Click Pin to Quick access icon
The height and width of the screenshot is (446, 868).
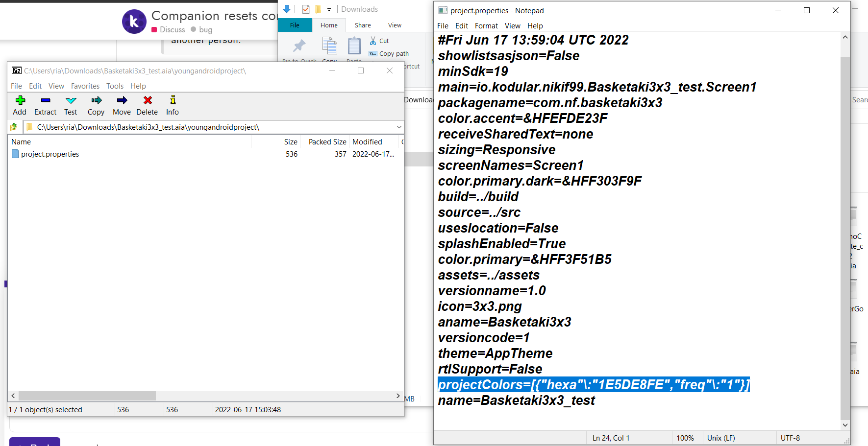299,46
